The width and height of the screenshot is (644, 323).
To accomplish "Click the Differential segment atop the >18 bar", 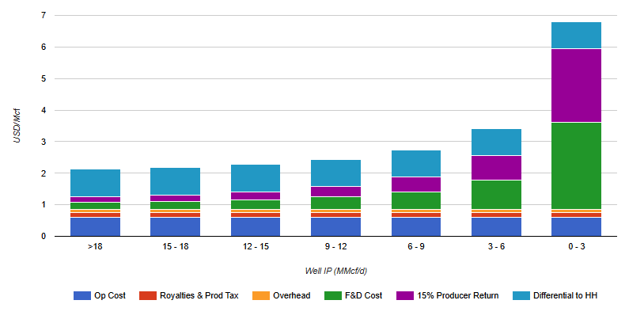I will tap(95, 183).
